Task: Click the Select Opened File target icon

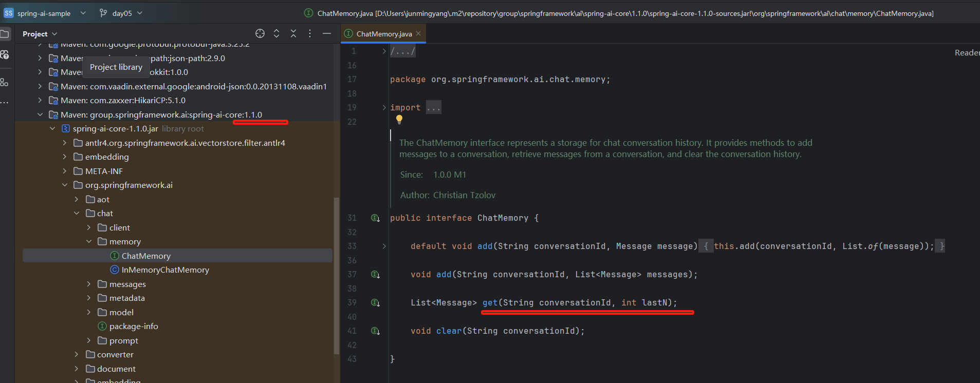Action: pyautogui.click(x=260, y=33)
